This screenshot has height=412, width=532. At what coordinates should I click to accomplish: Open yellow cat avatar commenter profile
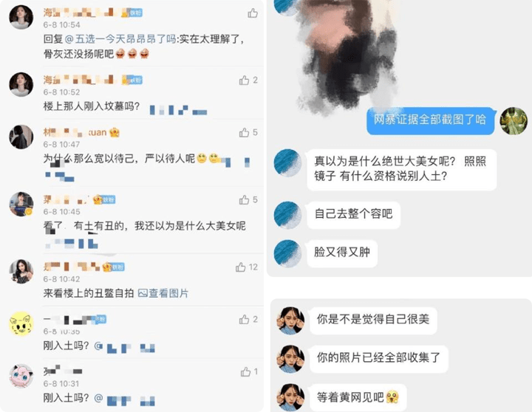click(21, 324)
